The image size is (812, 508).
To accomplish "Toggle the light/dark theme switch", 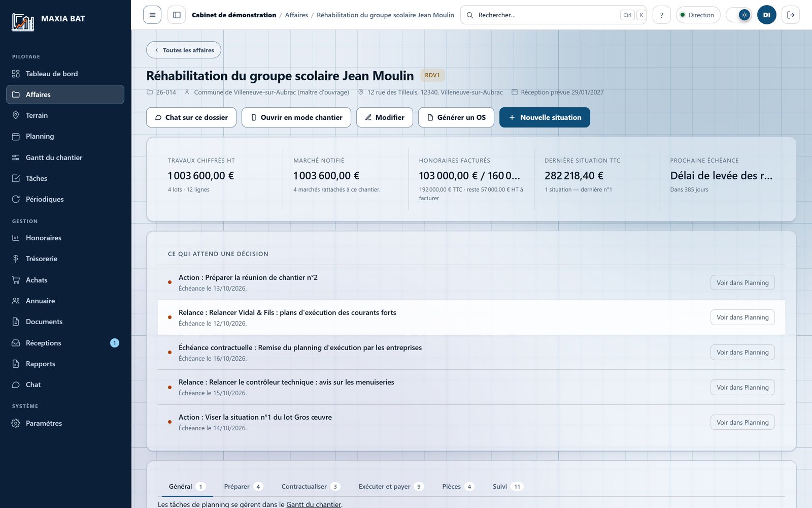I will tap(738, 15).
